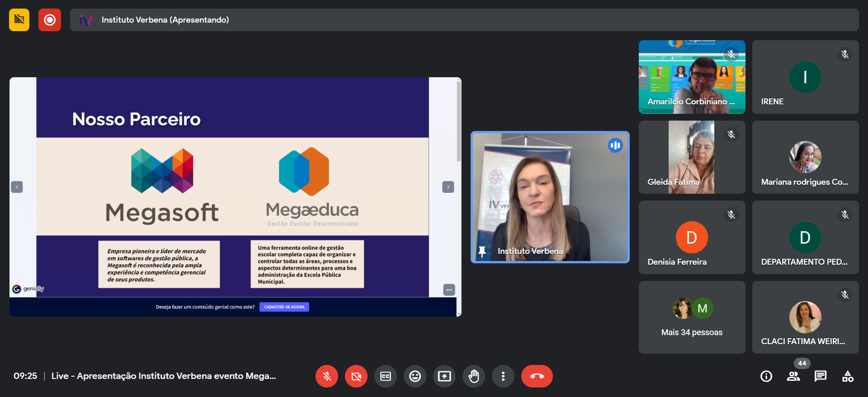Click the pin icon on Instituto Verbena tile
This screenshot has width=868, height=397.
(x=482, y=252)
